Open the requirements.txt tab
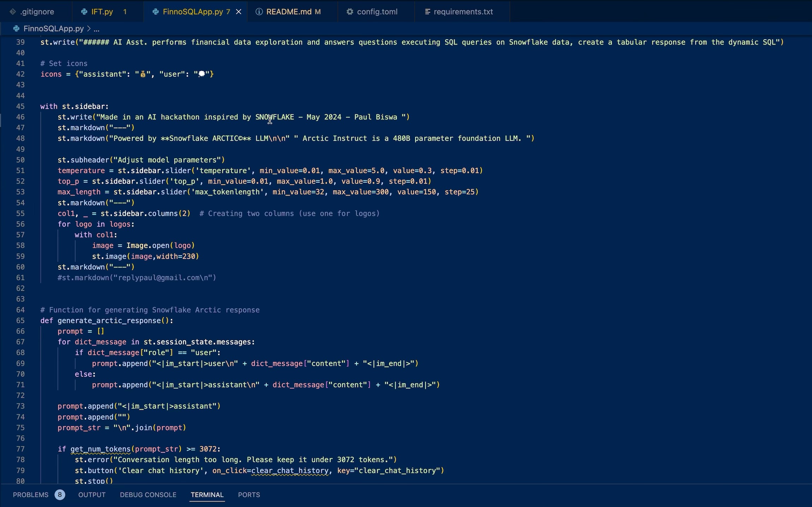The image size is (812, 507). [x=463, y=12]
